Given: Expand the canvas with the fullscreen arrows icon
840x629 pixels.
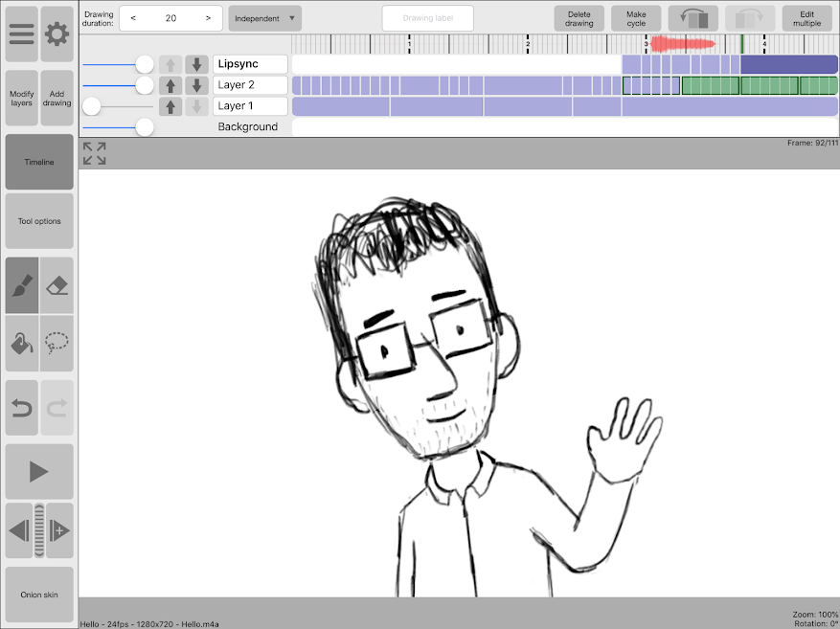Looking at the screenshot, I should 93,153.
